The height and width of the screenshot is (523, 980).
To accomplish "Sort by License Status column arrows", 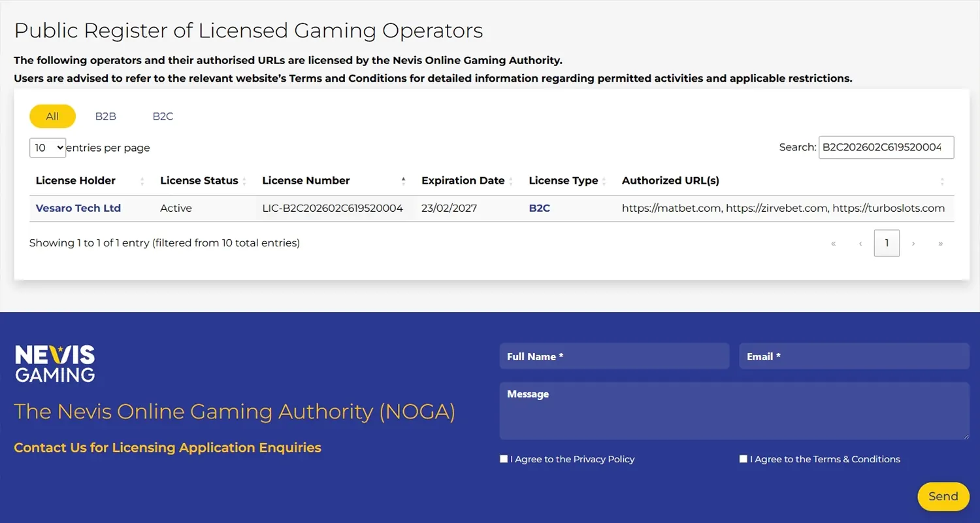I will click(x=244, y=181).
